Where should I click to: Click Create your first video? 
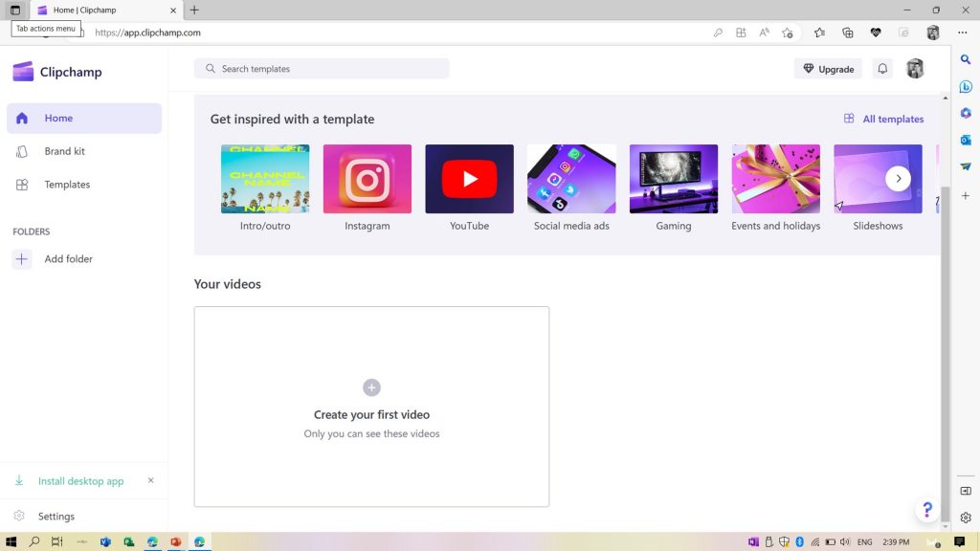click(x=371, y=407)
